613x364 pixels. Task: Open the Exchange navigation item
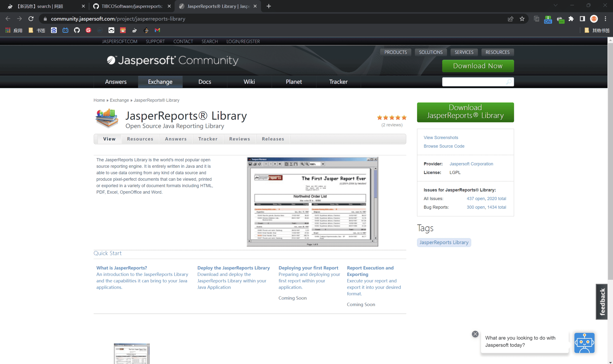(160, 82)
